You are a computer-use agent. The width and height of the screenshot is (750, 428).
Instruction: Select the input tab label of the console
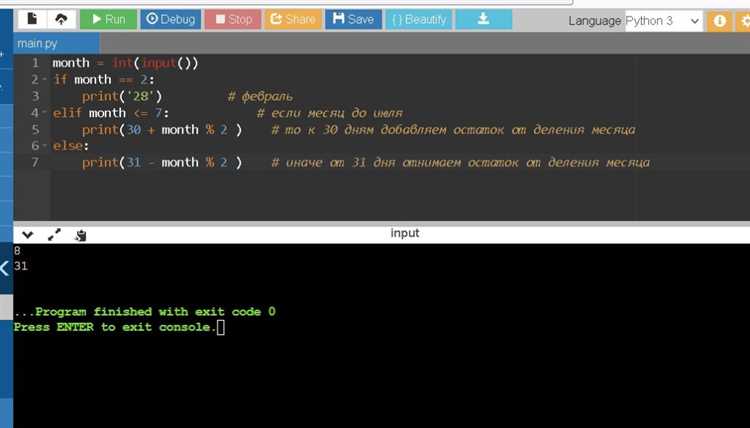405,233
